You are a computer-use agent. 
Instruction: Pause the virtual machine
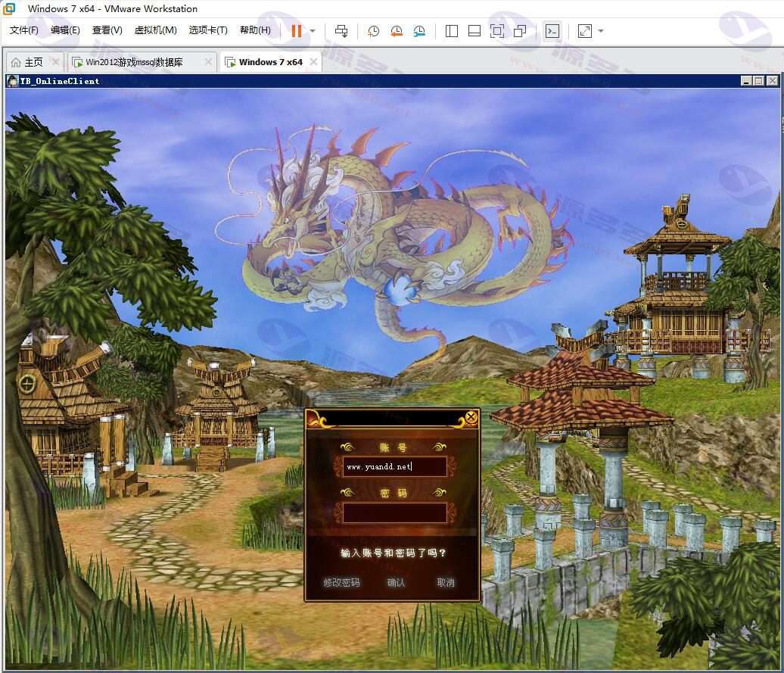coord(297,31)
